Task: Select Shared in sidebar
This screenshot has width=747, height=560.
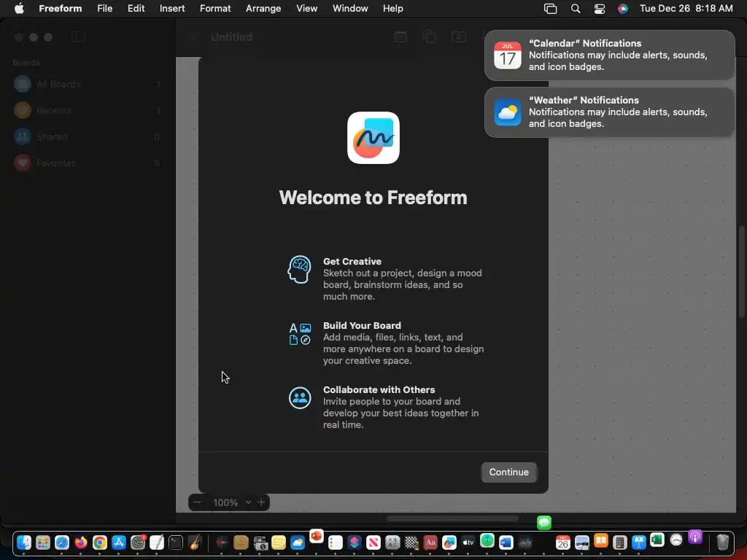Action: pos(88,136)
